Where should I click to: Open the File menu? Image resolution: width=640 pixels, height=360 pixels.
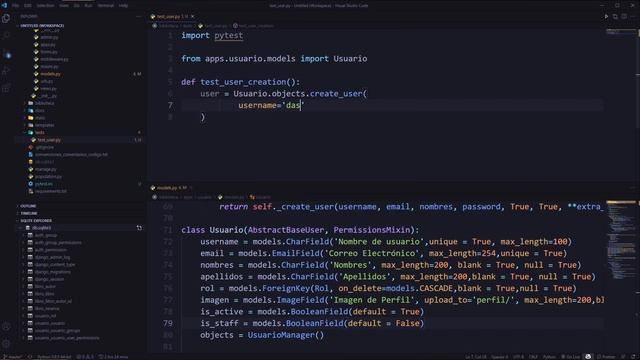[x=16, y=6]
